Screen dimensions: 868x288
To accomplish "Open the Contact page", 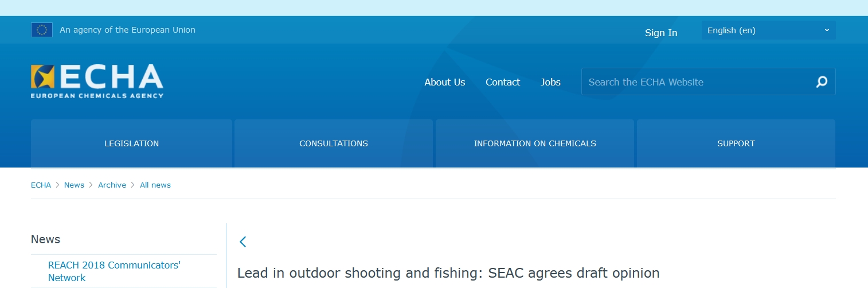I will point(502,82).
